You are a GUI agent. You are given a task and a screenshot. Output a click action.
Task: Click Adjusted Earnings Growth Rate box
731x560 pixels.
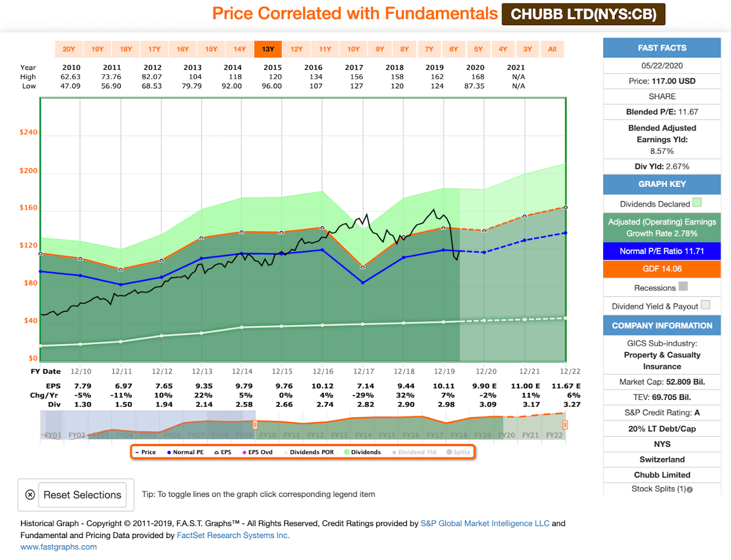pyautogui.click(x=662, y=228)
